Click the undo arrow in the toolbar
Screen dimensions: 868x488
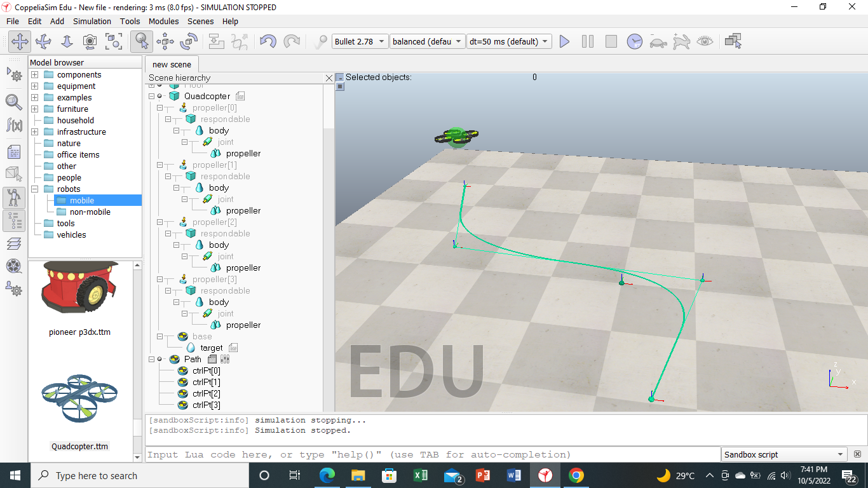268,42
